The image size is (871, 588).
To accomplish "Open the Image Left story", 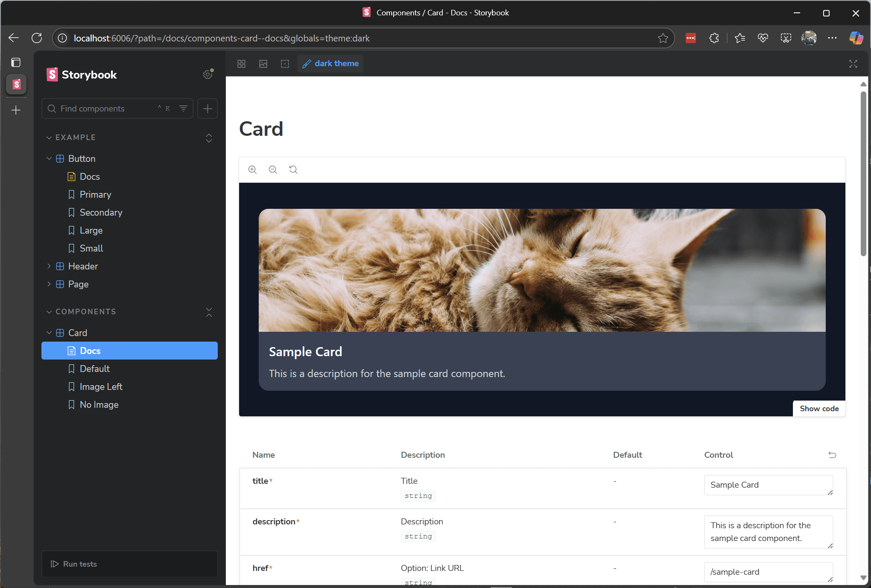I will pyautogui.click(x=101, y=386).
